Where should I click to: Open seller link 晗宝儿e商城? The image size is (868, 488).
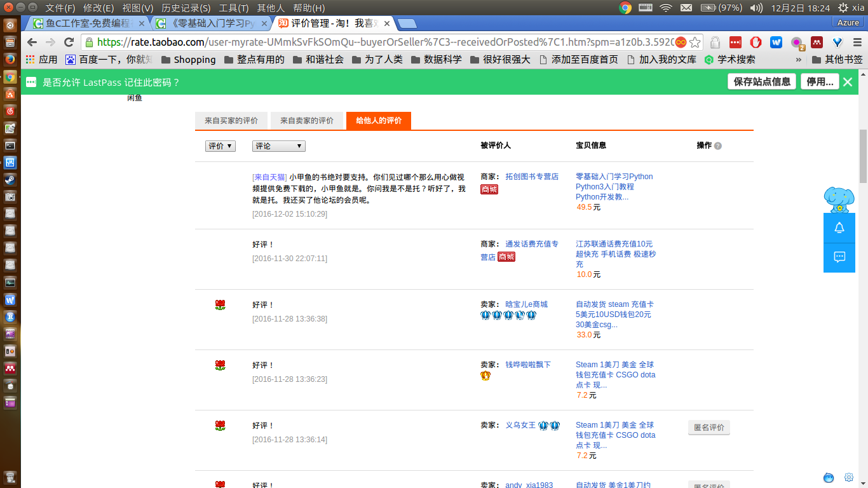click(x=526, y=304)
